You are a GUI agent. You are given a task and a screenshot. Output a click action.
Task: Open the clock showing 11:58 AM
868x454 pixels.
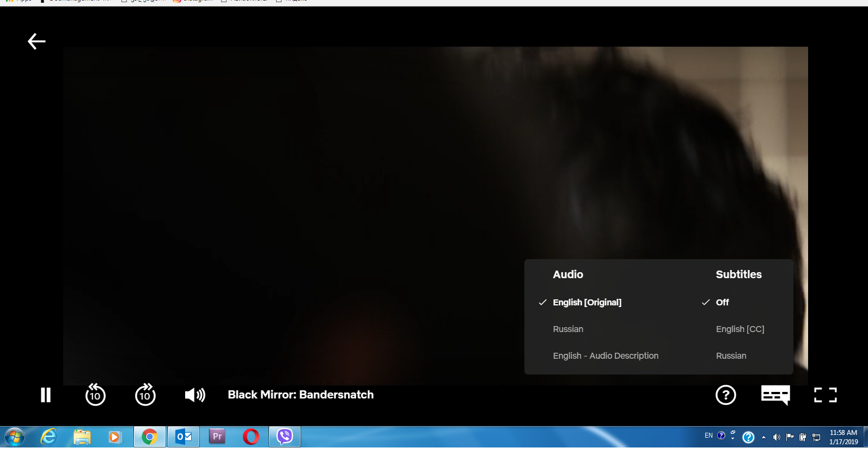(x=843, y=437)
